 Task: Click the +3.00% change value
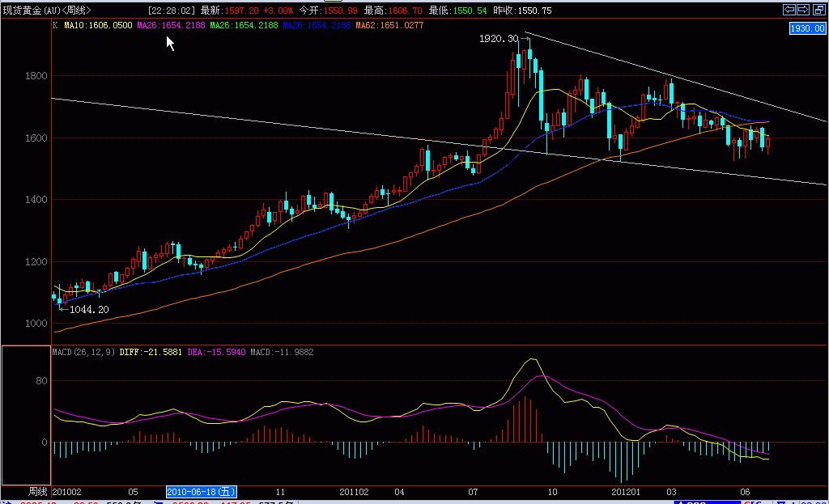pos(278,11)
